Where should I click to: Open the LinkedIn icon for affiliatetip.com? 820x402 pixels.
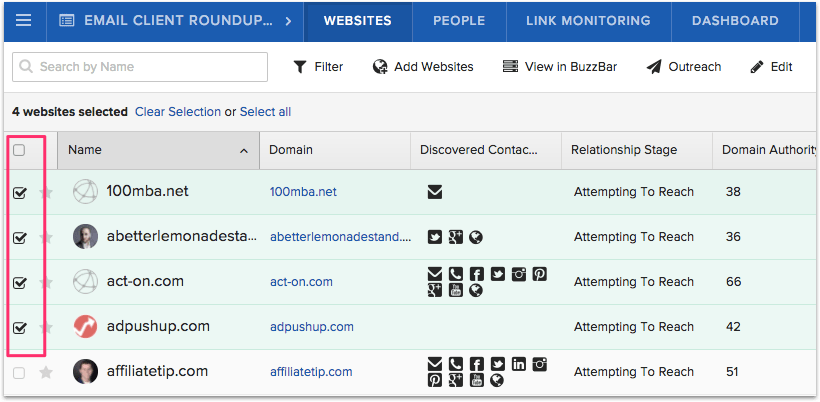pyautogui.click(x=518, y=363)
